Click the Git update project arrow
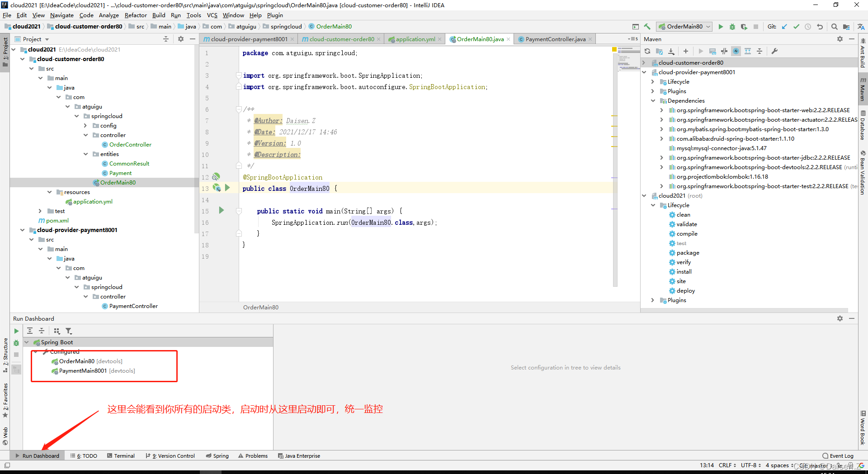 [784, 27]
